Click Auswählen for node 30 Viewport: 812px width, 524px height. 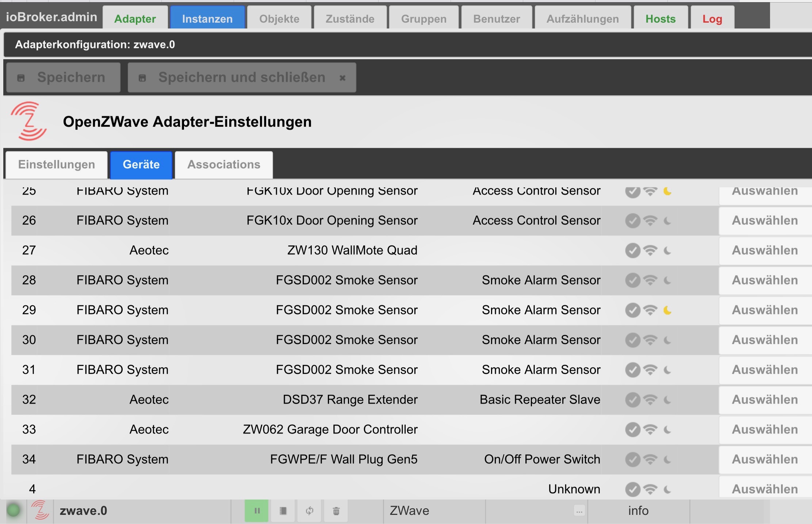(765, 340)
